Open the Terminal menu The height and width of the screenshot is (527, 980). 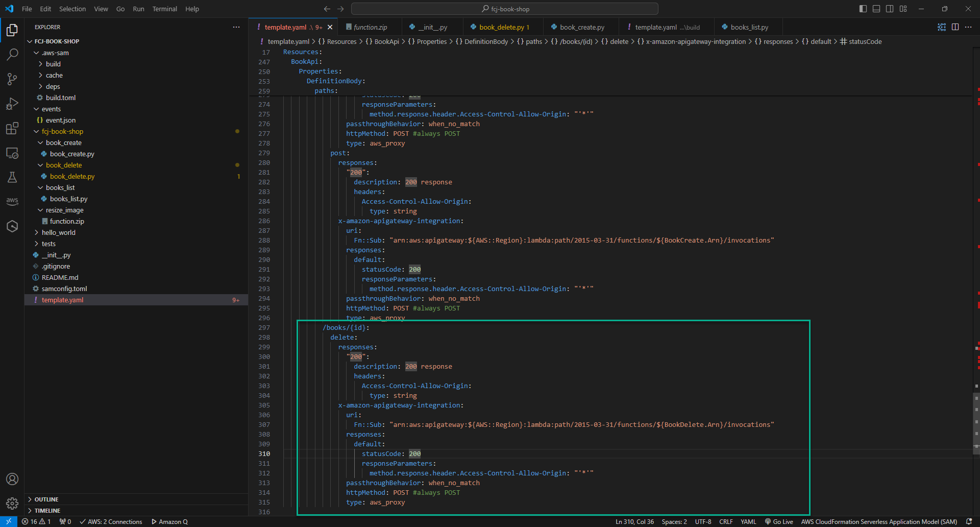[x=164, y=9]
